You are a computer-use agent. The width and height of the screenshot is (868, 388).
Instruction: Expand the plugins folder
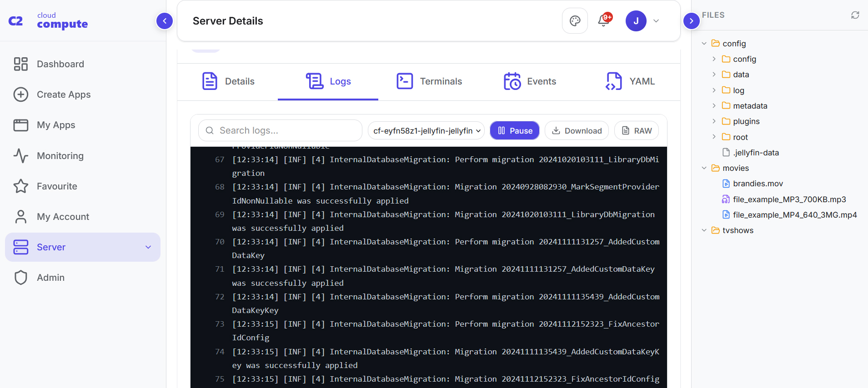tap(714, 121)
